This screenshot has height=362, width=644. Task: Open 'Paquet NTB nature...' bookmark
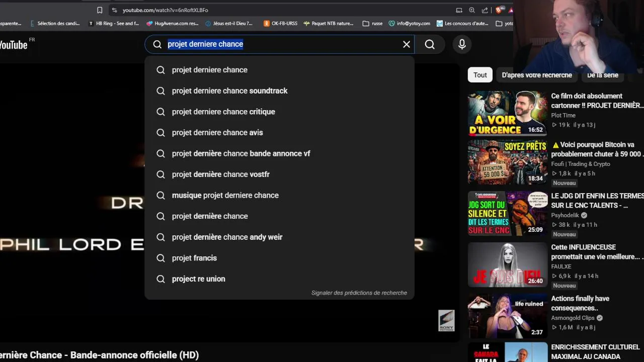tap(329, 23)
